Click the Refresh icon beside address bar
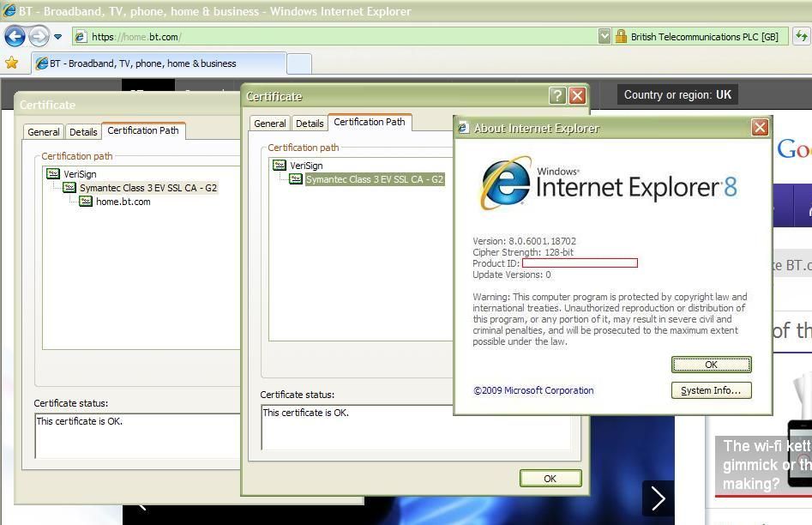This screenshot has width=812, height=525. tap(801, 36)
